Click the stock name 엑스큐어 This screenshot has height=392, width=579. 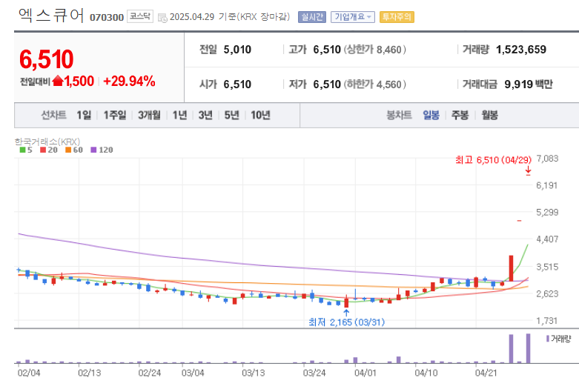(x=51, y=16)
